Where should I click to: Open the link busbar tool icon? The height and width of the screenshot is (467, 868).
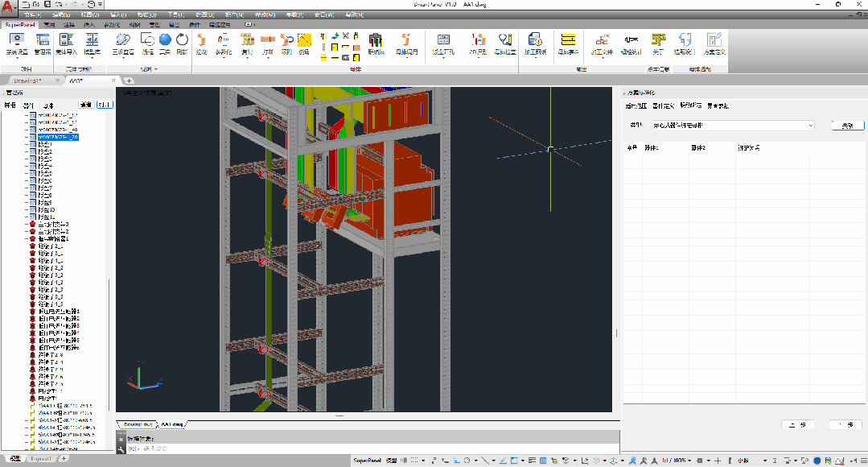click(376, 43)
